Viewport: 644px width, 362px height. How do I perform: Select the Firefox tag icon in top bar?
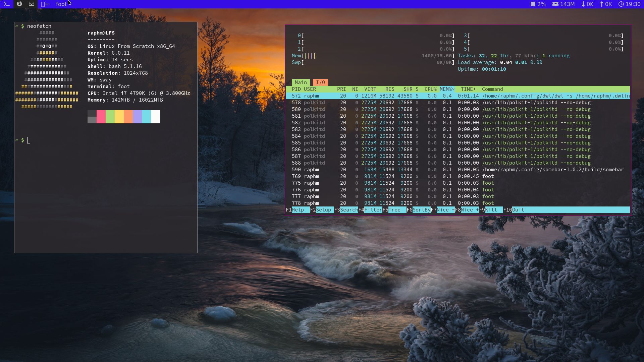pyautogui.click(x=19, y=4)
